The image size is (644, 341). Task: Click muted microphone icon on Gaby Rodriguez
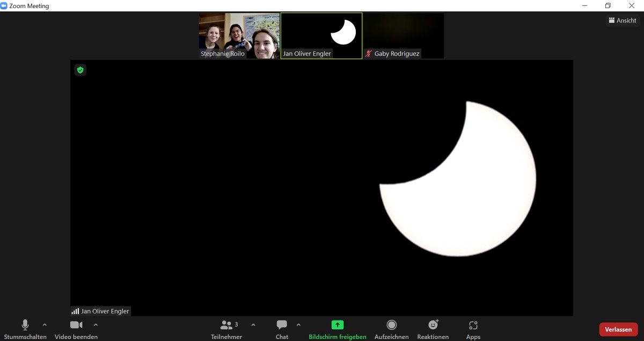[369, 54]
